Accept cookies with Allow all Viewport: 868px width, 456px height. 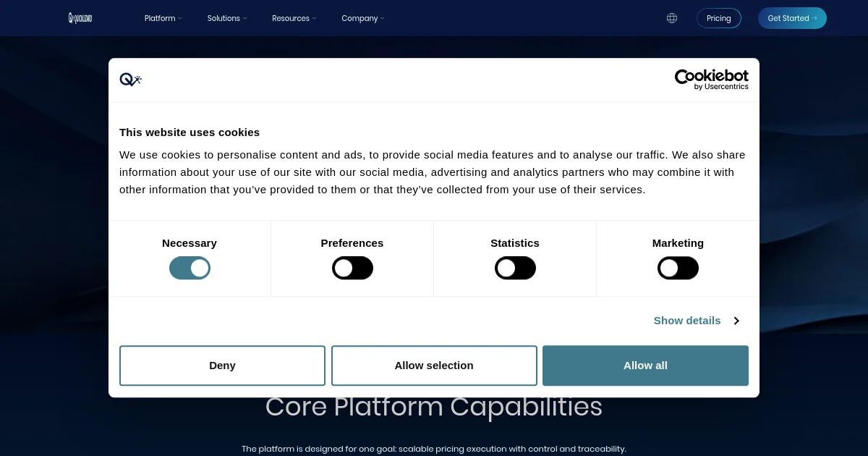pos(645,366)
